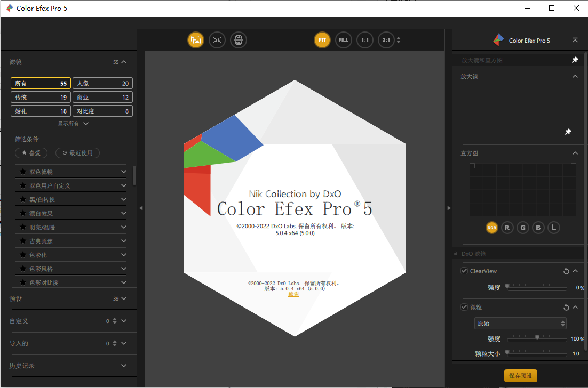Toggle histogram highlight clipping box
The image size is (588, 388).
point(574,166)
